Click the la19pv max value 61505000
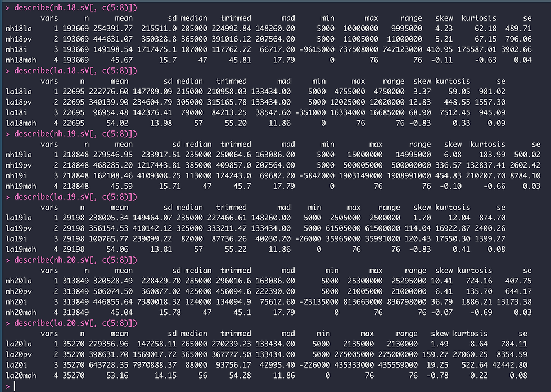Screen dimensions: 551x392 343,228
